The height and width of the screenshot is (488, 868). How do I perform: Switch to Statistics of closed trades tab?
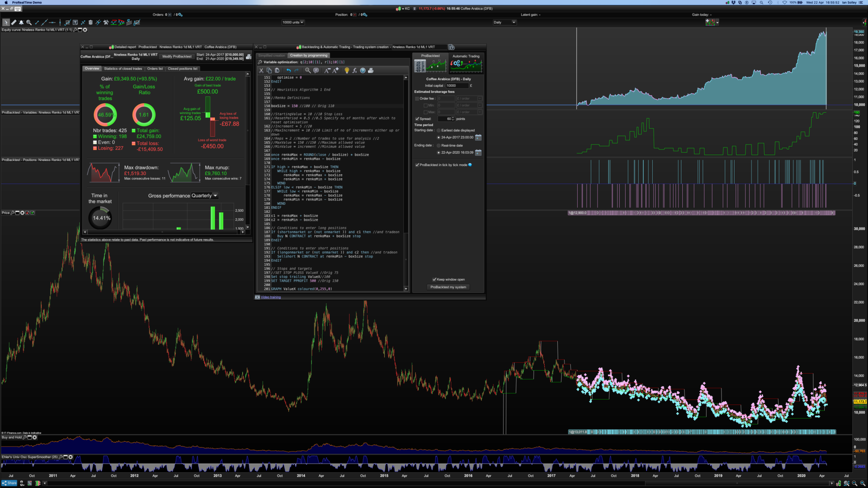pos(123,69)
